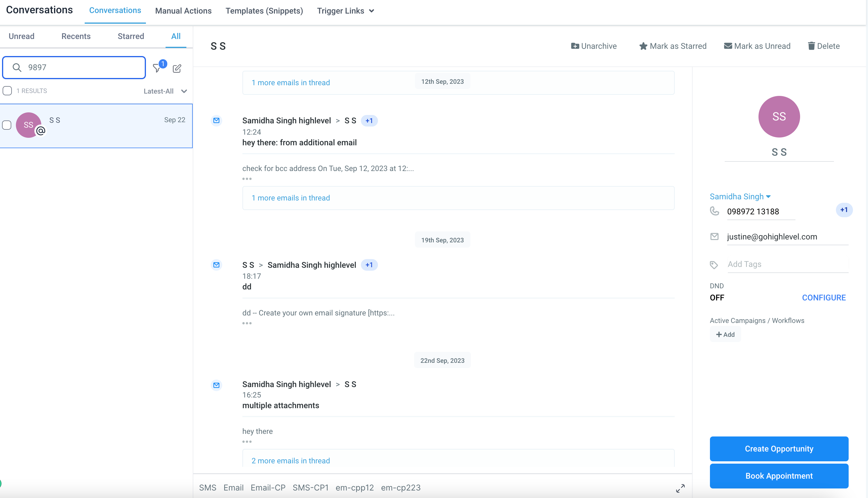Viewport: 868px width, 498px height.
Task: Select the Email-CP composer tab
Action: click(x=268, y=487)
